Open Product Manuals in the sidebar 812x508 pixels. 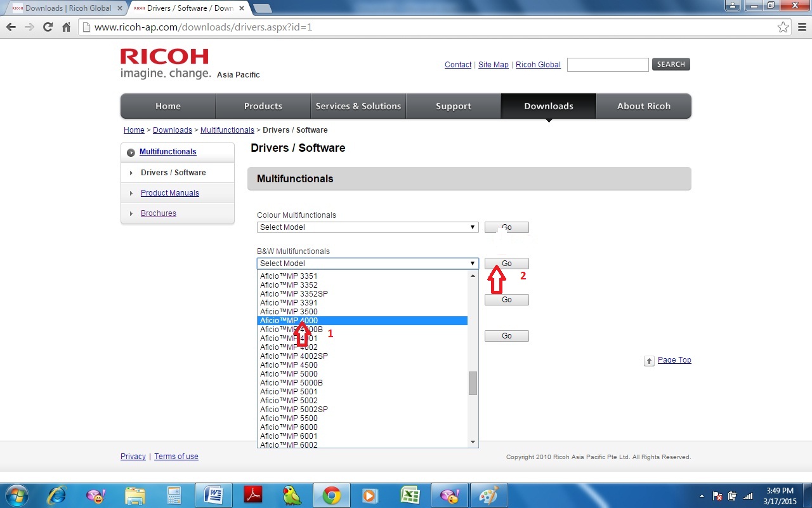tap(170, 193)
